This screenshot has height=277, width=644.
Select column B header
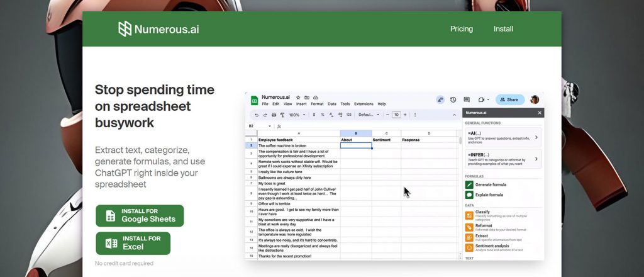[x=356, y=133]
